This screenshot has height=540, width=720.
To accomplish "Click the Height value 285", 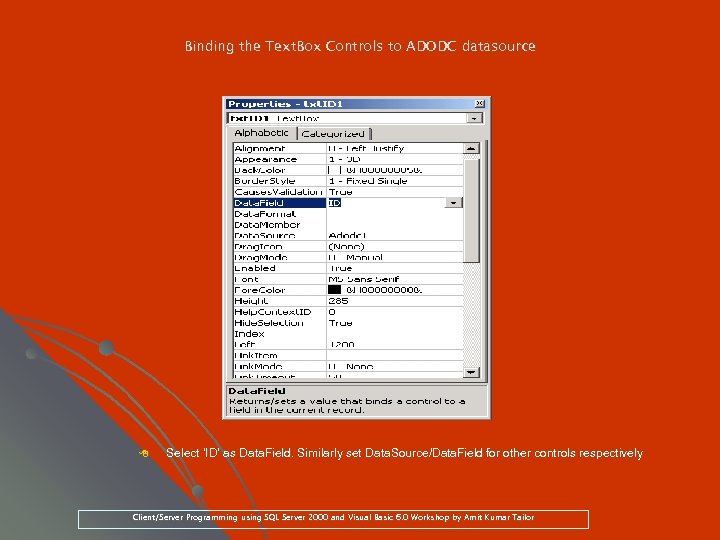I will click(x=338, y=301).
